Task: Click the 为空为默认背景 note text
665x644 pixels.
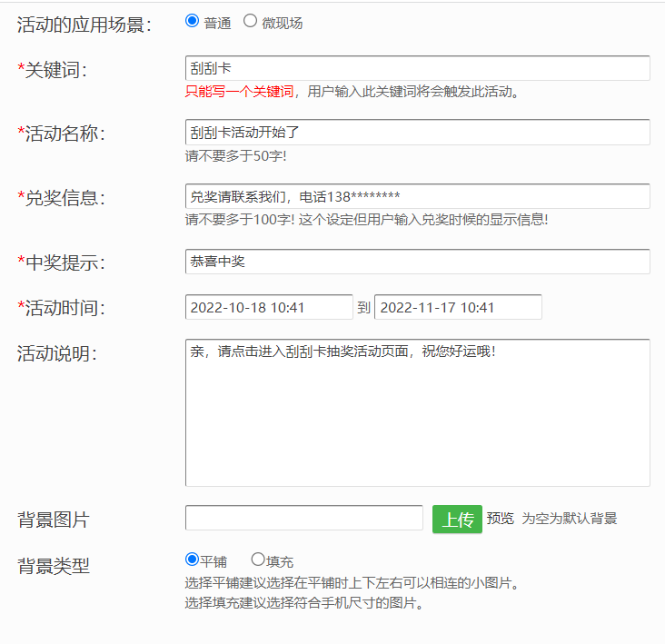Action: [x=570, y=519]
